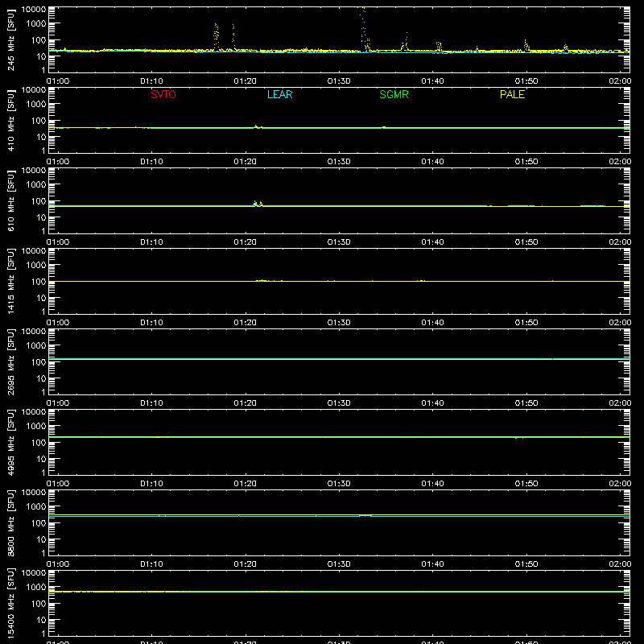Click the red SVTO station label
Screen dimensions: 644x644
(x=163, y=94)
